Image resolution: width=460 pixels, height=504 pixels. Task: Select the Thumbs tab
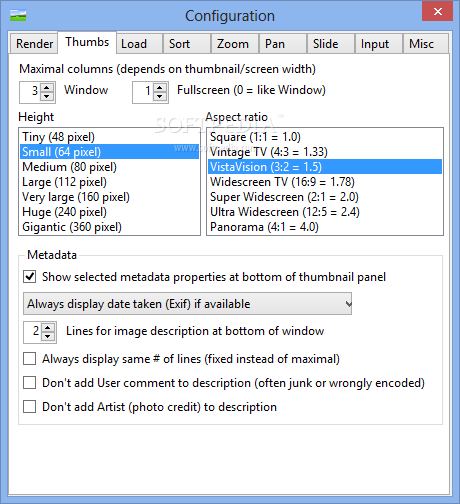pos(87,42)
